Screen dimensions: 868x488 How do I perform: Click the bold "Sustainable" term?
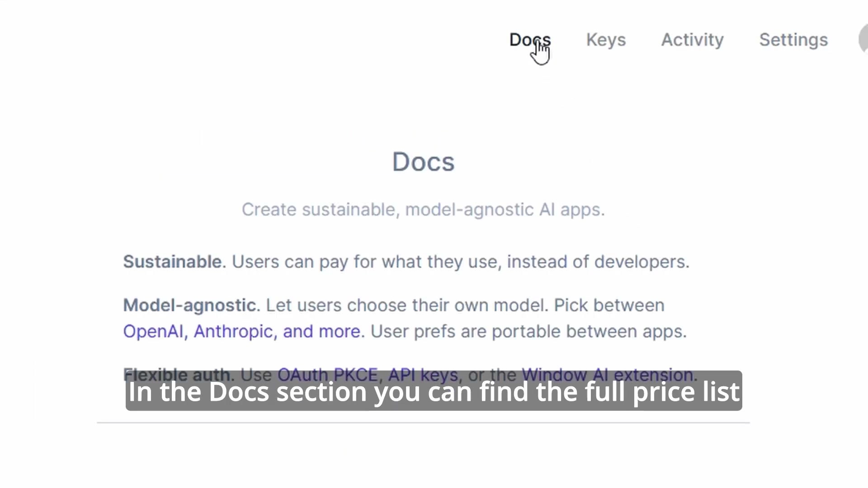click(172, 262)
